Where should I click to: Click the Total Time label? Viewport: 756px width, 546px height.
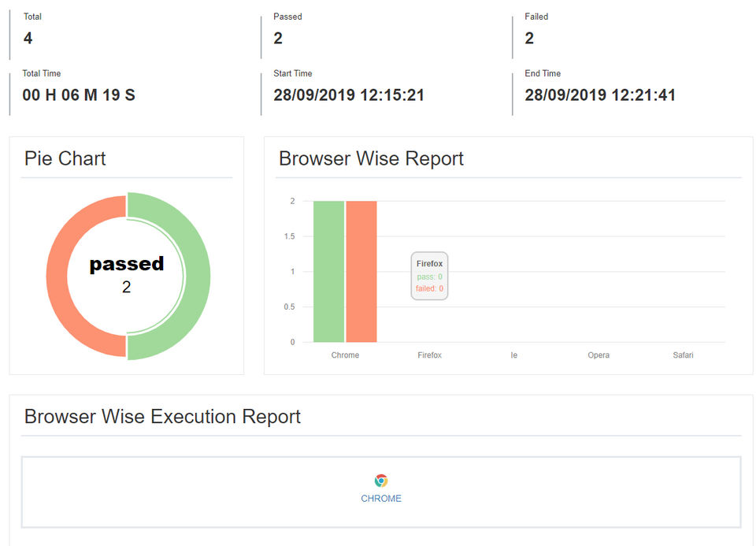click(x=42, y=73)
